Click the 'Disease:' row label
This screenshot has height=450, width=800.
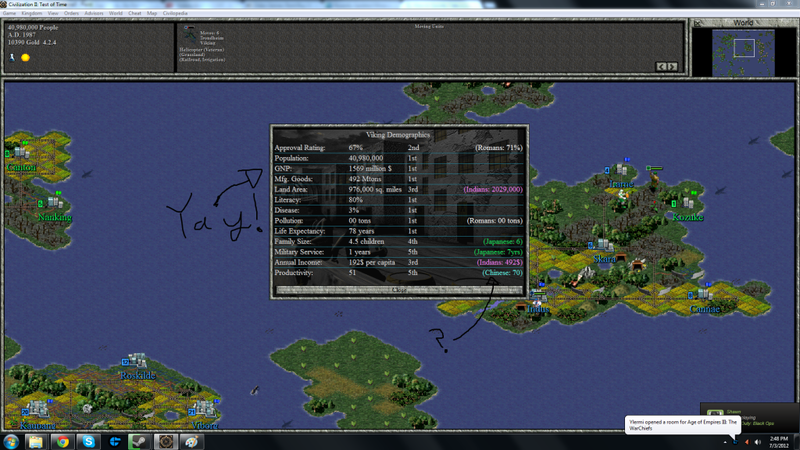coord(287,210)
